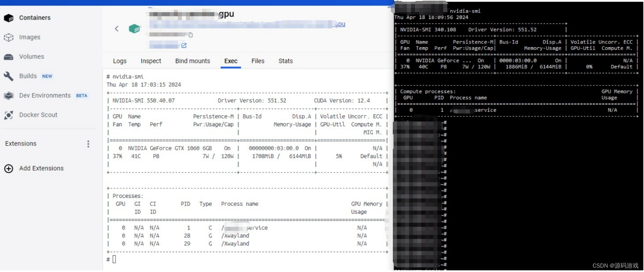
Task: Open the Containers section icon
Action: (9, 18)
